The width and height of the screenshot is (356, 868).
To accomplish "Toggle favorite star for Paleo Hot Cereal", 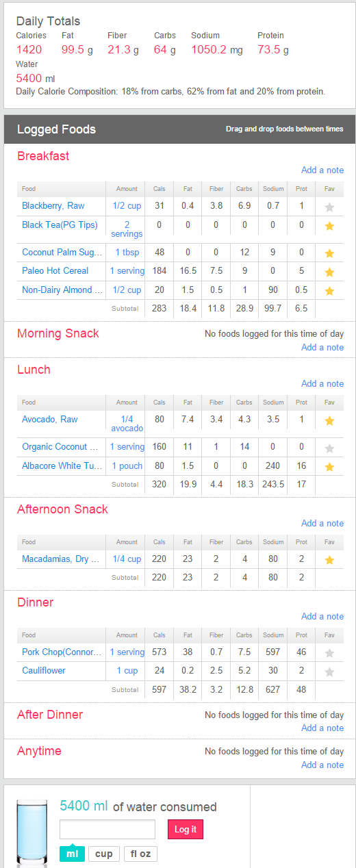I will coord(329,272).
